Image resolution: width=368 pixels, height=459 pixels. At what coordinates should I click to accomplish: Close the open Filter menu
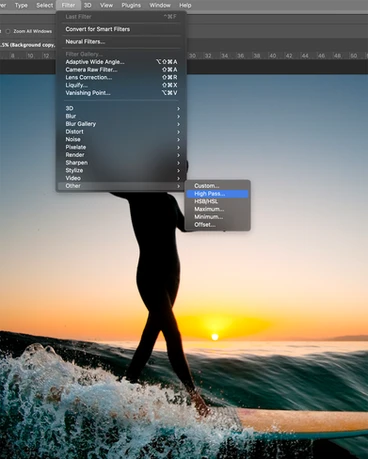(68, 5)
